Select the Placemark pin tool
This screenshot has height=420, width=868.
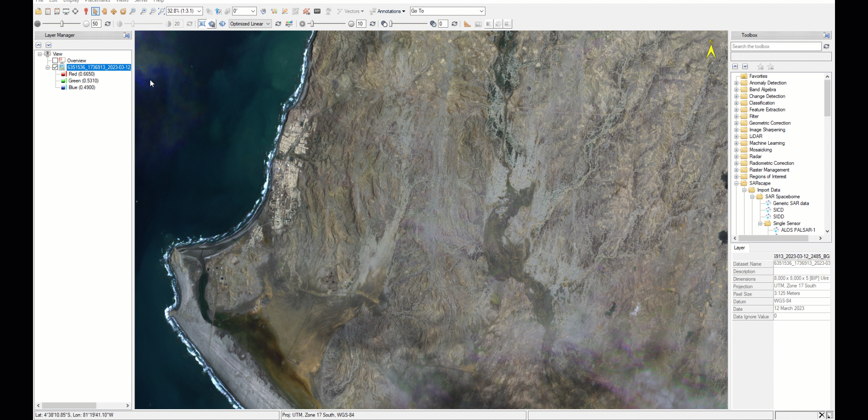[86, 11]
